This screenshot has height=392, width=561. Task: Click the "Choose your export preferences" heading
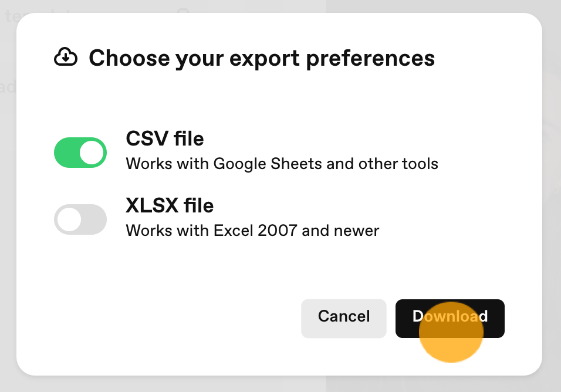click(262, 58)
